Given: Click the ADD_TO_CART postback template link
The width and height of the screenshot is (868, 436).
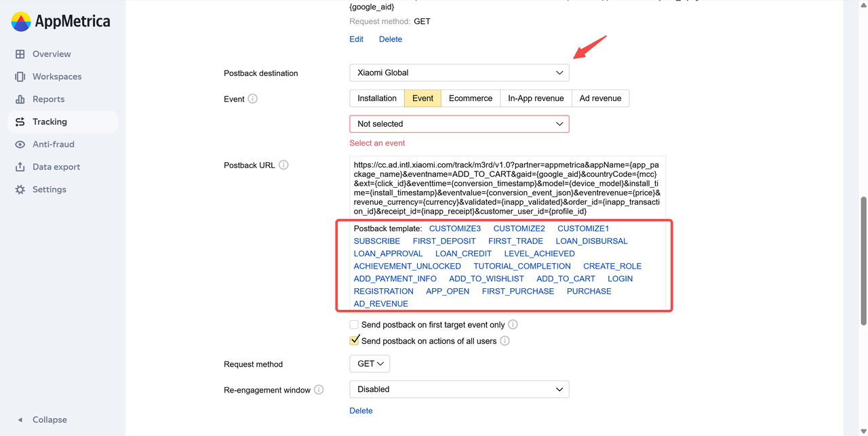Looking at the screenshot, I should (x=566, y=279).
